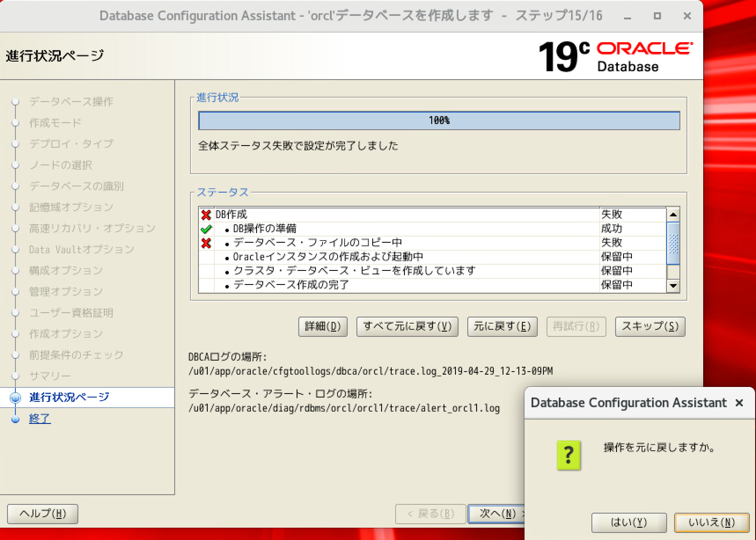Select 構成オプション step in sidebar
This screenshot has height=540, width=756.
click(66, 270)
